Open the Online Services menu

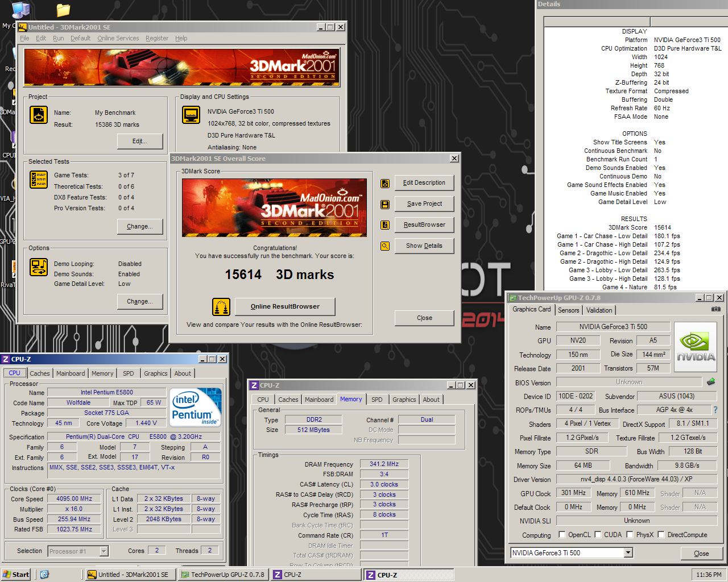tap(118, 39)
